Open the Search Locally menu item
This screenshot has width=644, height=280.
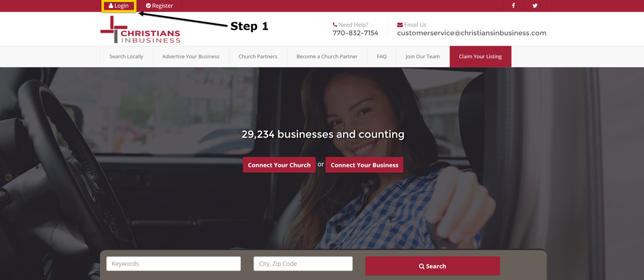(126, 56)
